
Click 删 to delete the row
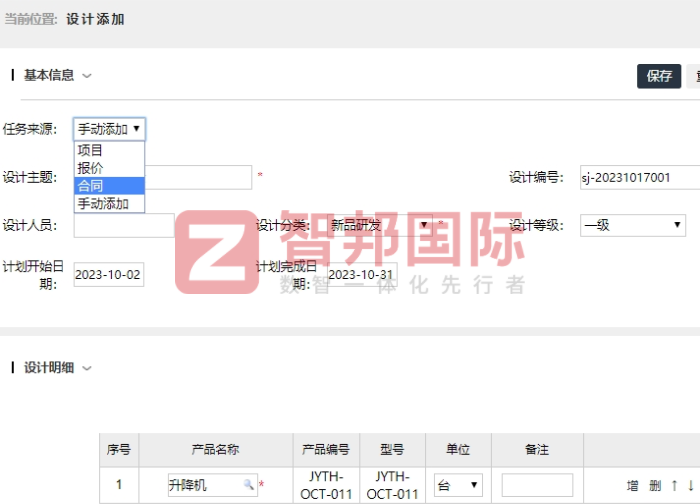pos(655,486)
